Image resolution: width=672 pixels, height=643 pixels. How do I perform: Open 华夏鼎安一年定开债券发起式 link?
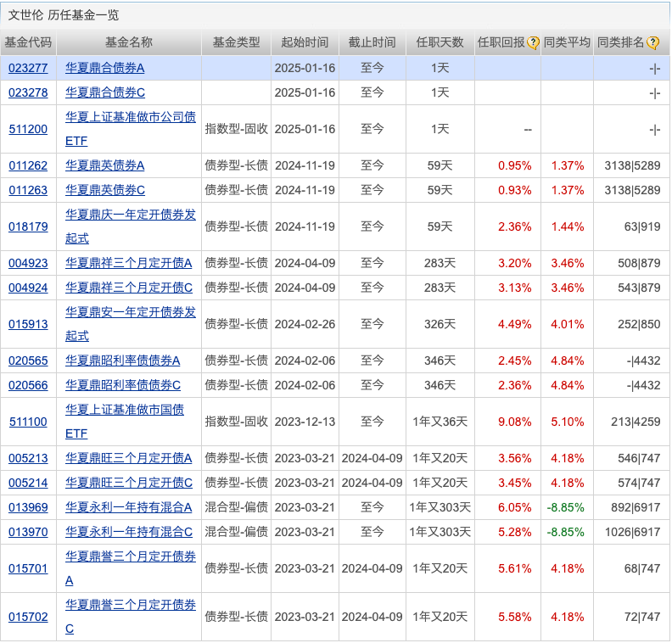[x=131, y=324]
